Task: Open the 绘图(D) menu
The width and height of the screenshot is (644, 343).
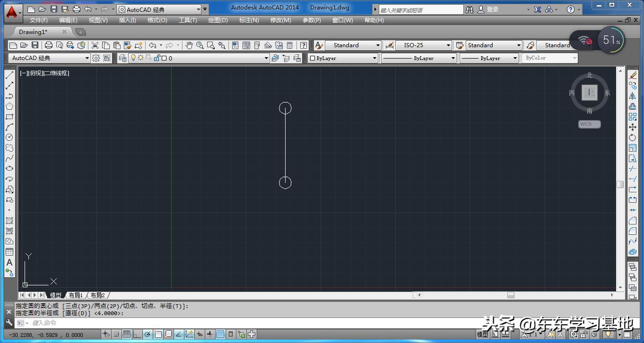Action: 218,20
